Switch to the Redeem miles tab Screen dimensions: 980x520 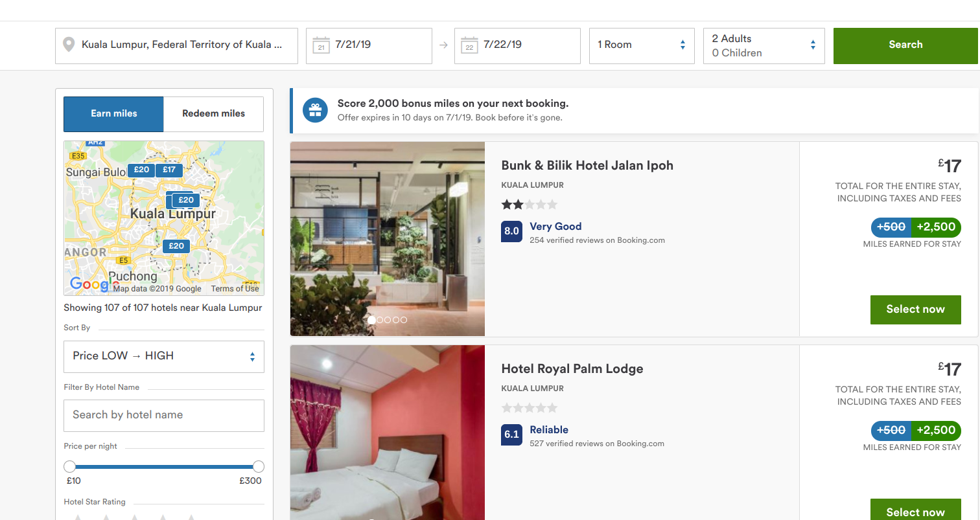coord(213,114)
